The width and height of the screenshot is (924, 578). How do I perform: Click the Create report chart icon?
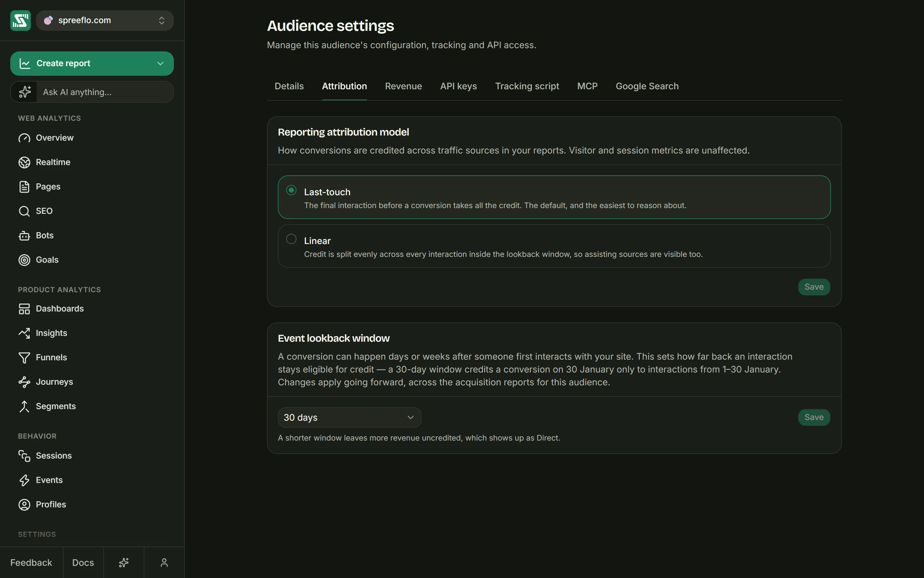coord(25,64)
